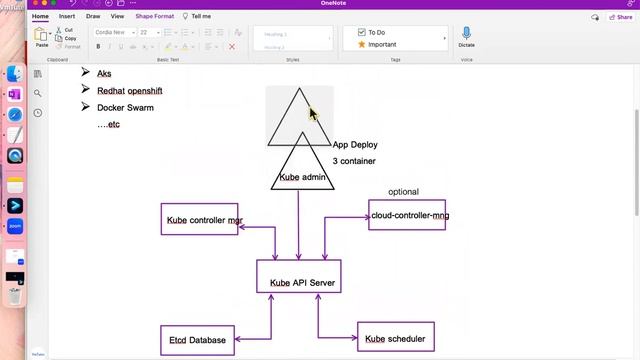Apply the Heading 1 style
Viewport: 640px width, 360px height.
(276, 34)
